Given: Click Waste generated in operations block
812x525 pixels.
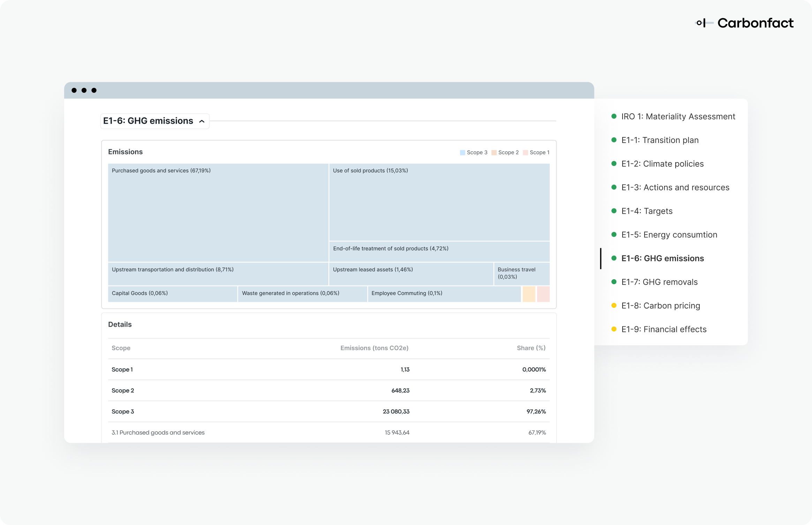Looking at the screenshot, I should click(x=302, y=294).
